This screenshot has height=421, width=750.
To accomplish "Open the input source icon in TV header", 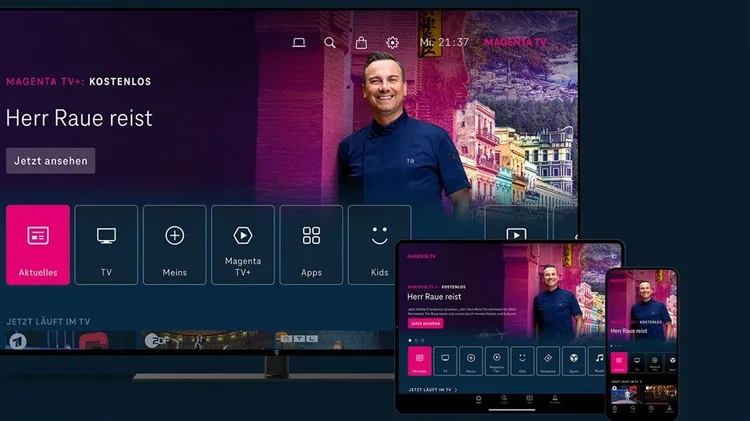I will (x=298, y=43).
